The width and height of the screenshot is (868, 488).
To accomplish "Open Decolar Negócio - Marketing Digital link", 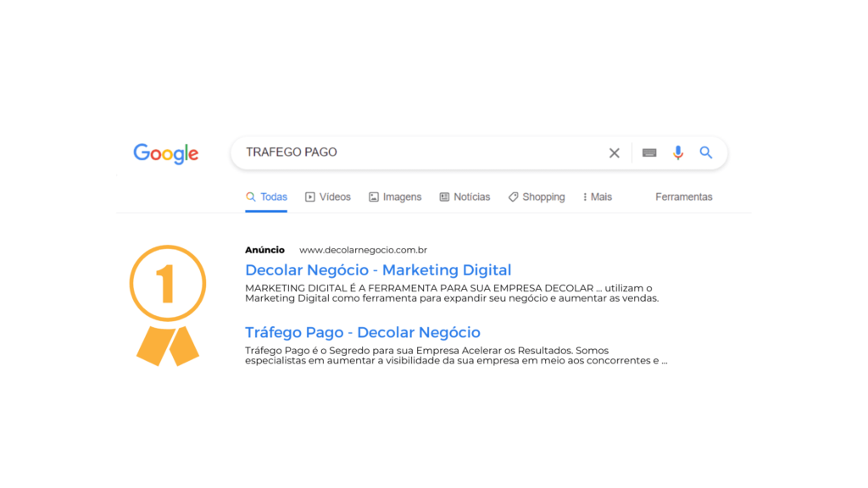I will coord(378,270).
